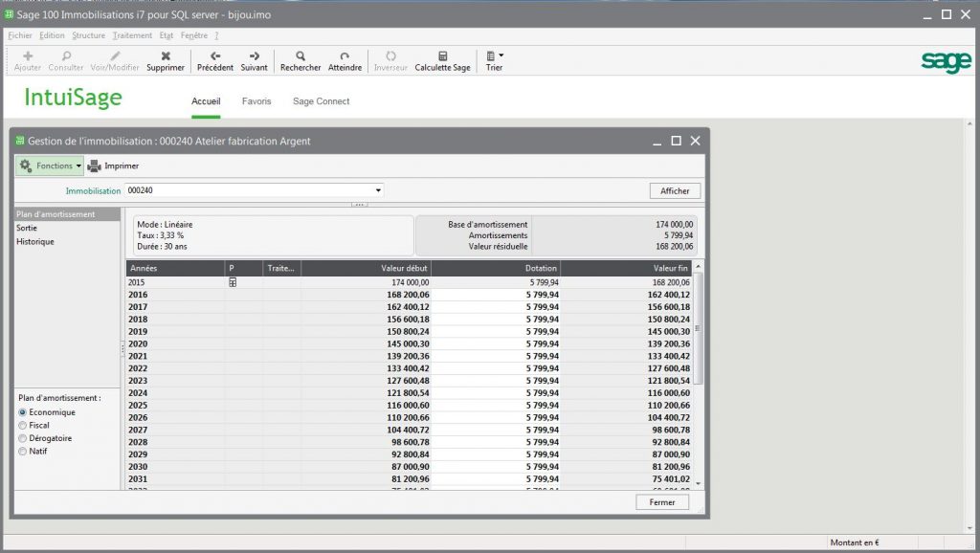
Task: Click the Valeur début column header
Action: click(x=366, y=268)
